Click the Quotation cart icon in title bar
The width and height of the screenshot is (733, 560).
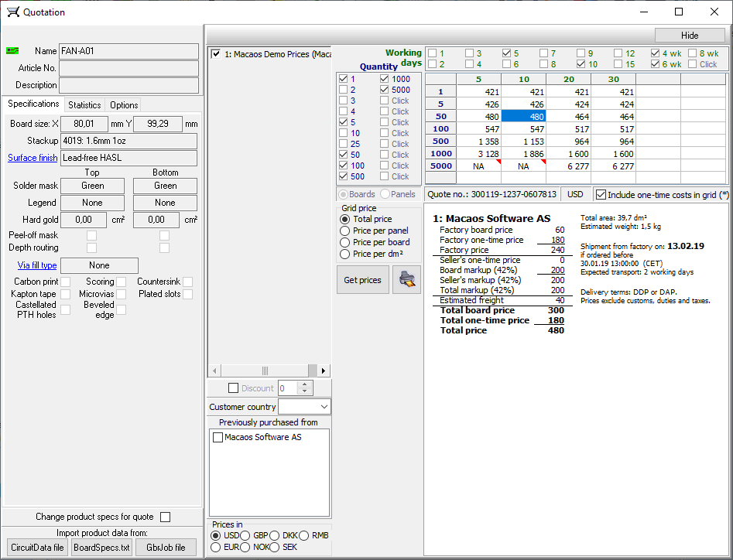coord(13,12)
